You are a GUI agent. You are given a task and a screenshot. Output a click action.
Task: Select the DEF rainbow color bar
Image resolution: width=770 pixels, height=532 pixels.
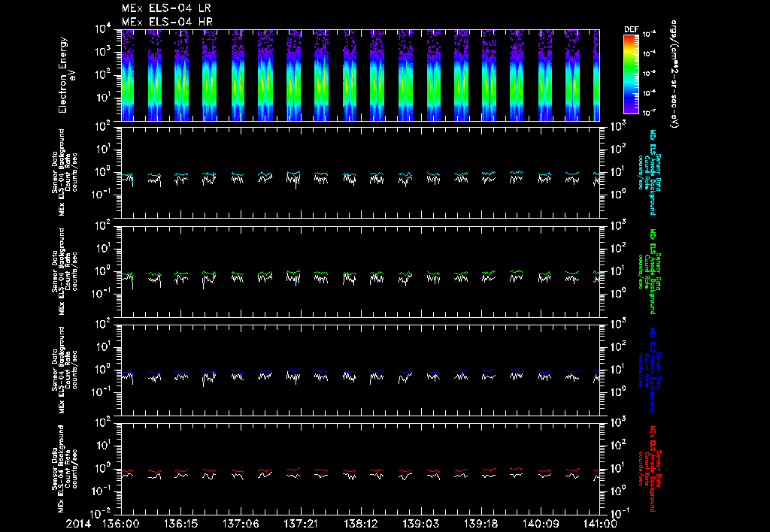[631, 74]
